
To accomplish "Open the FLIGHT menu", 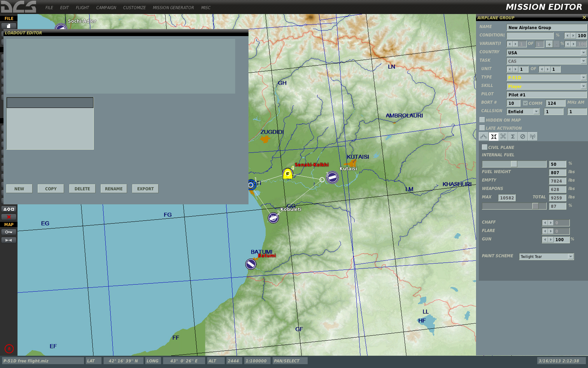I will pyautogui.click(x=82, y=8).
